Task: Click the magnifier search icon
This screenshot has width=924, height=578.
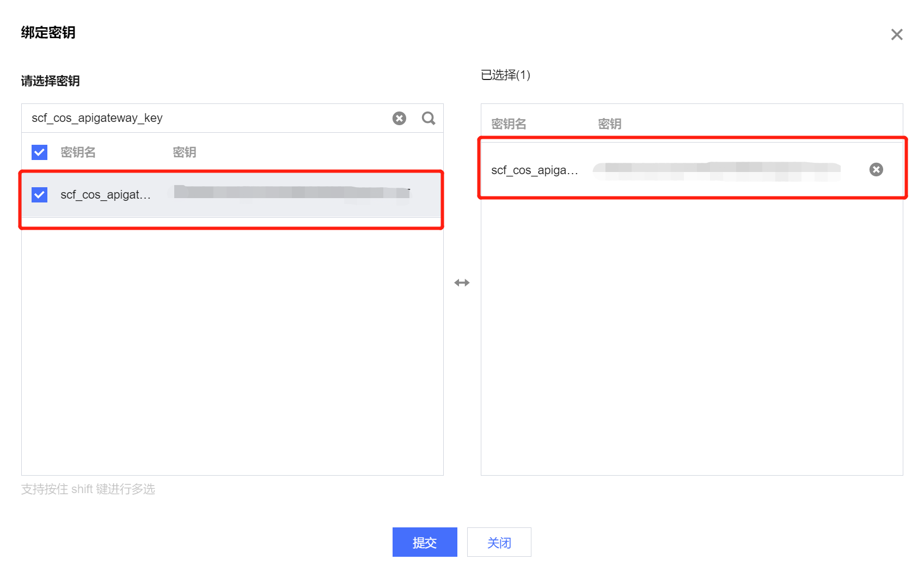Action: [429, 118]
